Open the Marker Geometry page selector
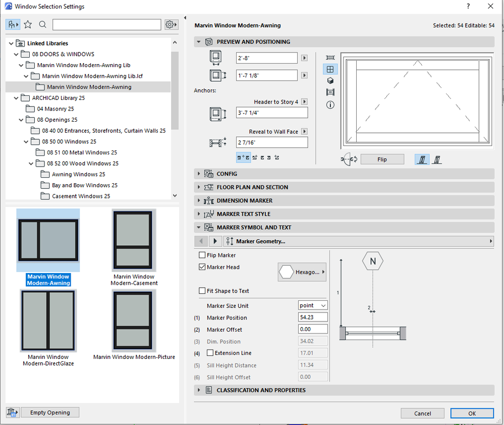The width and height of the screenshot is (504, 425). tap(358, 241)
